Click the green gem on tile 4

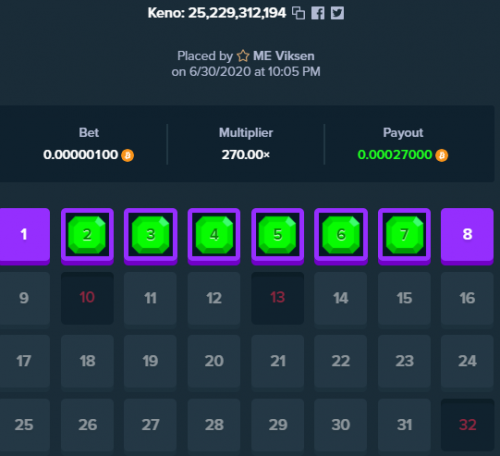[x=214, y=235]
